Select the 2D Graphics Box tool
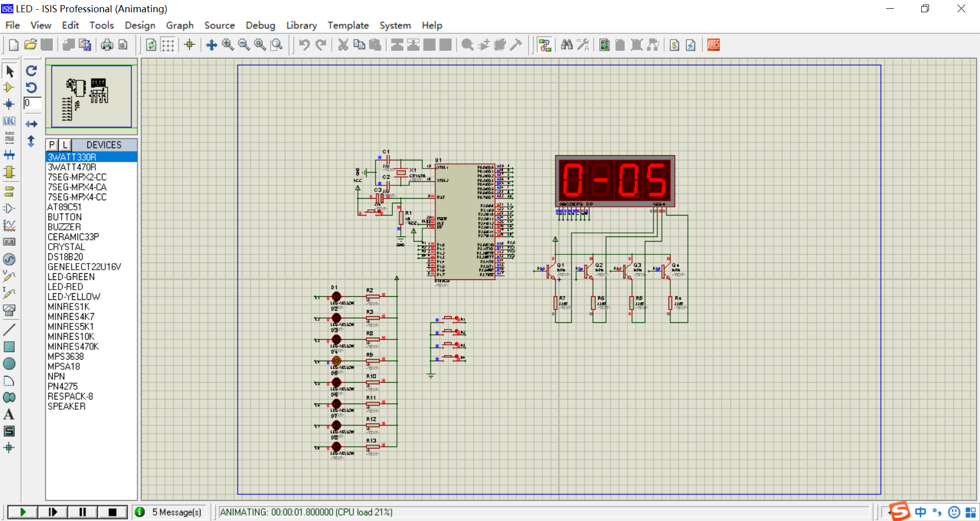 tap(9, 346)
